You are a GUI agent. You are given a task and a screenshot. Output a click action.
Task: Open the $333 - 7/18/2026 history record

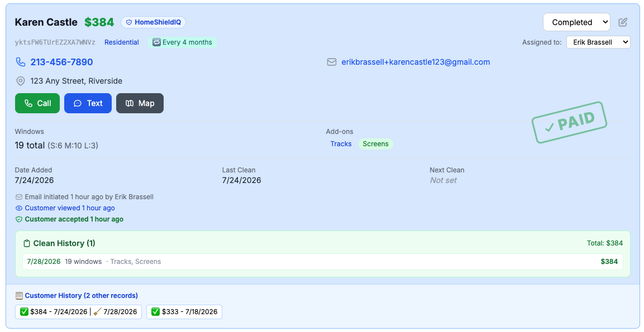(x=184, y=312)
